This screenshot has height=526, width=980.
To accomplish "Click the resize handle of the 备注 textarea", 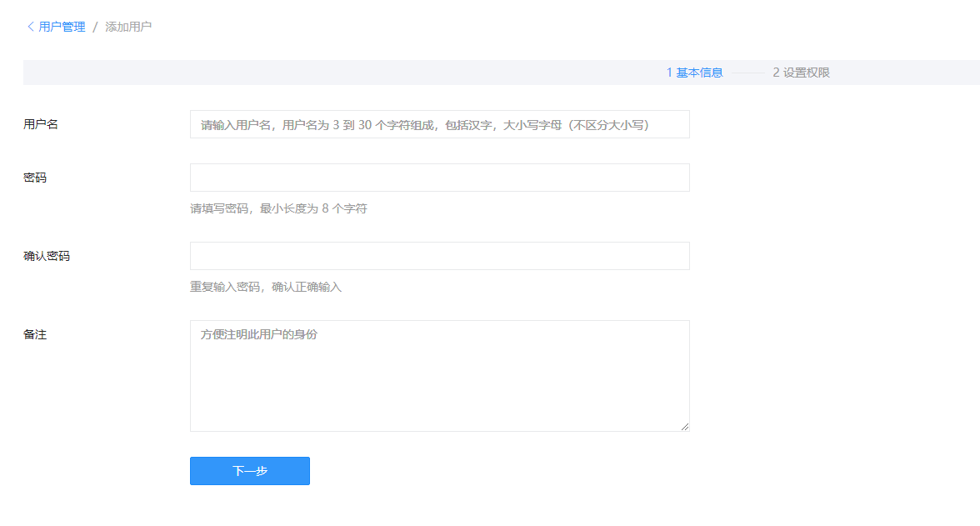I will [685, 427].
